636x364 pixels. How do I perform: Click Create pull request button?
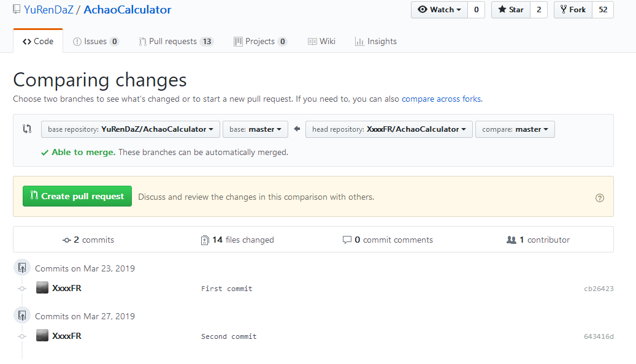[x=77, y=196]
